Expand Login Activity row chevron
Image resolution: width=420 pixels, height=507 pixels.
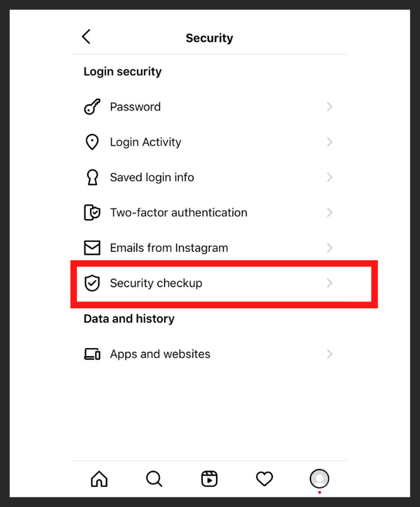click(330, 142)
